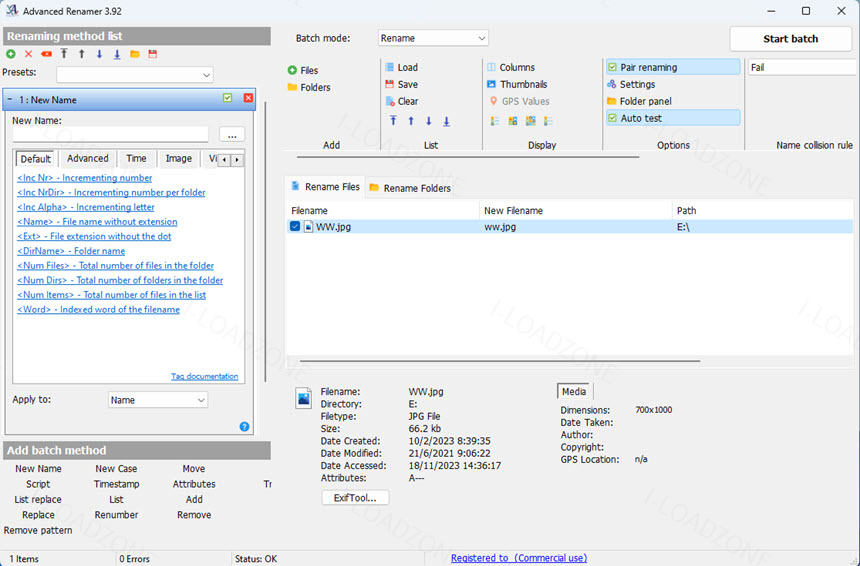Load a saved file list
Viewport: 860px width, 566px height.
click(x=401, y=67)
